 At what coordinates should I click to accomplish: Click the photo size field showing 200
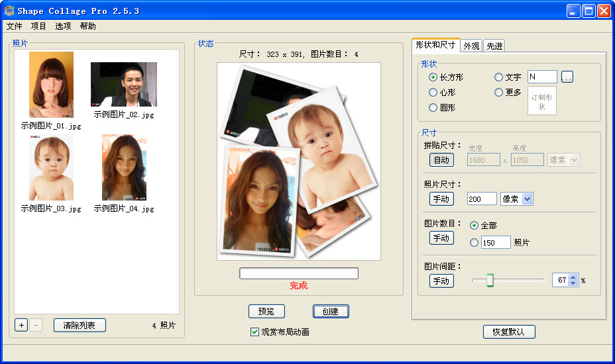[x=482, y=199]
